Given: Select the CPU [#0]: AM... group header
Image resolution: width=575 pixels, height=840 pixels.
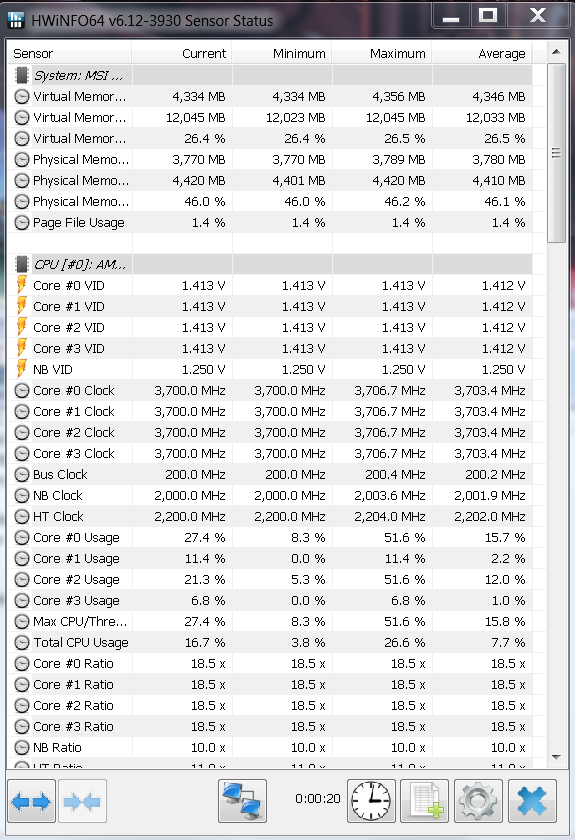Looking at the screenshot, I should [270, 265].
